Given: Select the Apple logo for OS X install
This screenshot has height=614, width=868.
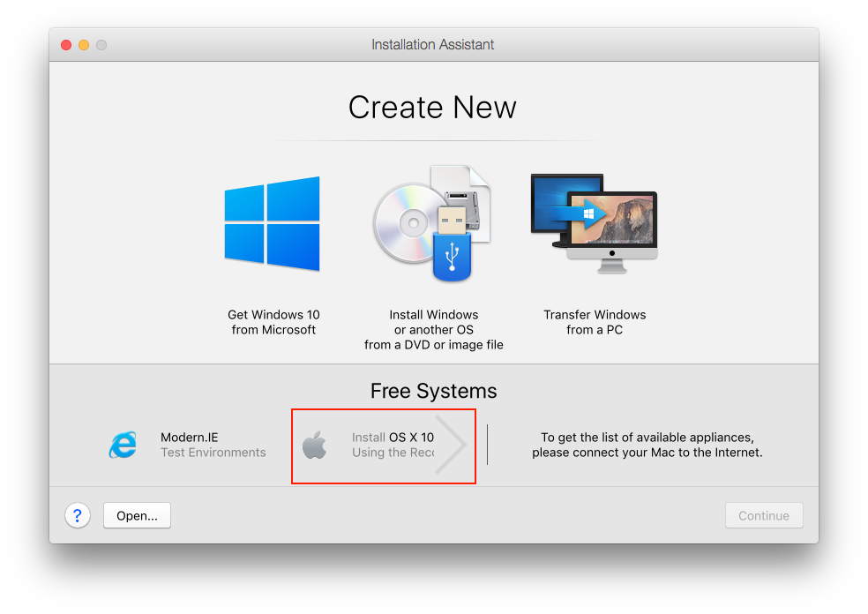Looking at the screenshot, I should pos(314,445).
